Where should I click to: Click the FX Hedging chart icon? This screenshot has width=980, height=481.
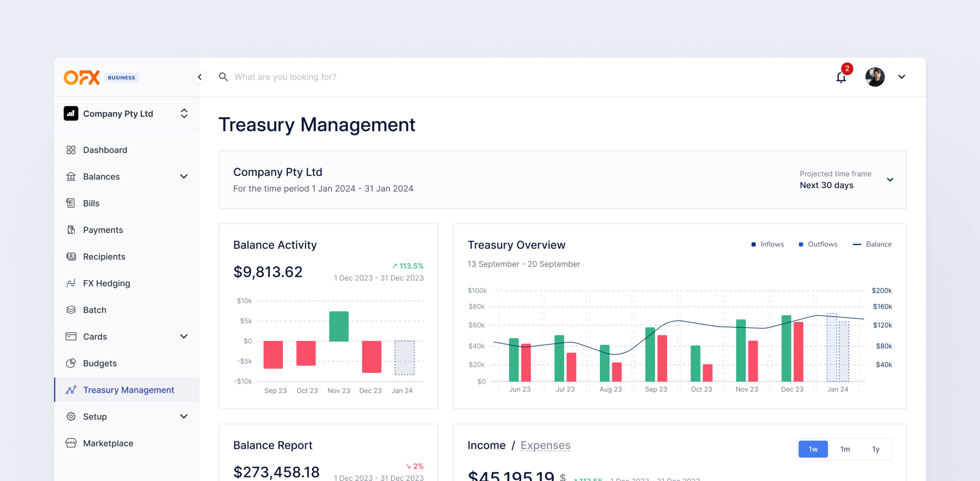71,283
